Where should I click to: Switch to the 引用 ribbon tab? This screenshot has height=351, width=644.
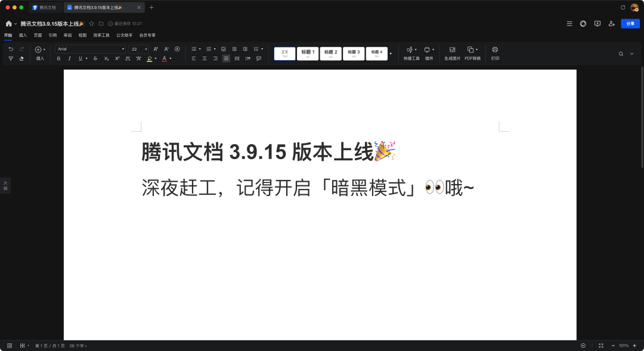(x=52, y=35)
